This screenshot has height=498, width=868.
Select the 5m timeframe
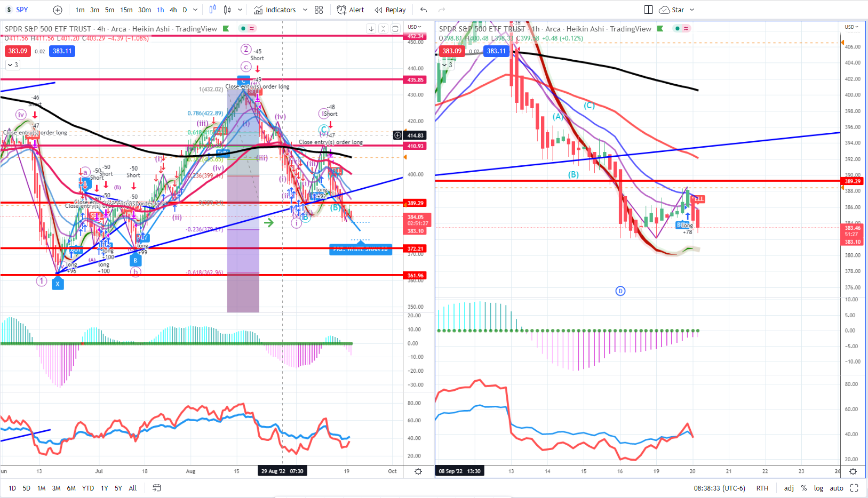click(x=109, y=10)
